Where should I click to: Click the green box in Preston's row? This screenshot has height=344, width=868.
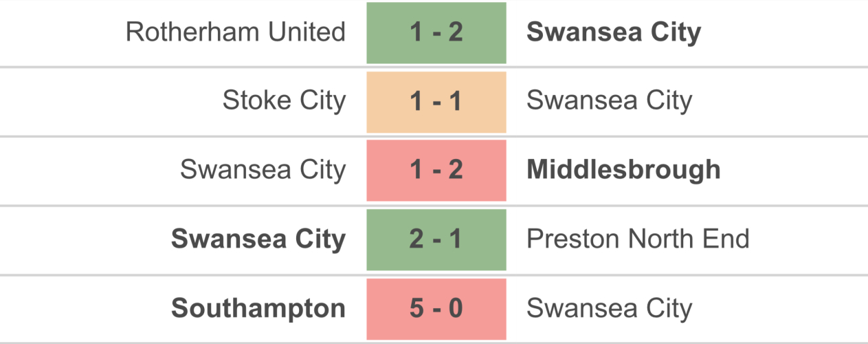tap(436, 239)
